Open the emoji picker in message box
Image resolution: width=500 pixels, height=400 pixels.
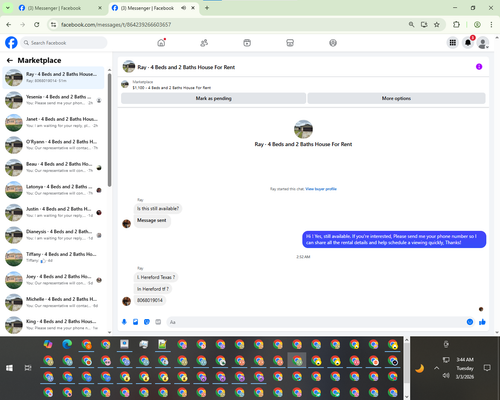click(x=470, y=322)
